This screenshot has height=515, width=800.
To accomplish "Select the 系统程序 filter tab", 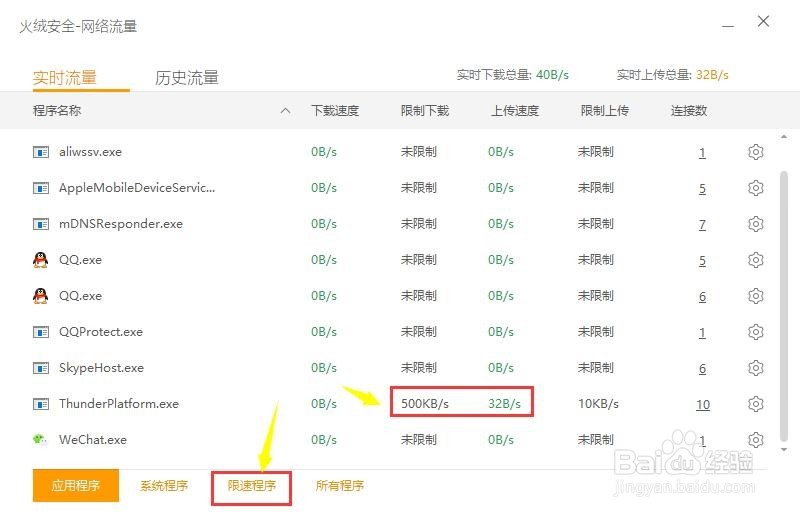I will [164, 485].
